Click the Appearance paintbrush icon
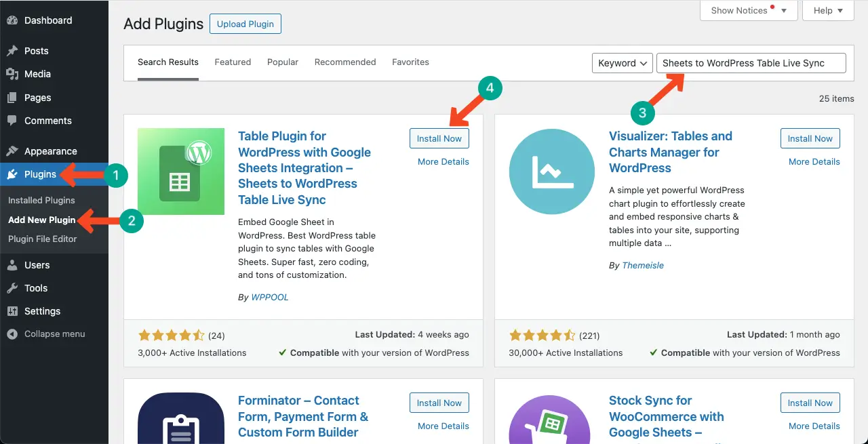Viewport: 868px width, 444px height. [x=12, y=151]
